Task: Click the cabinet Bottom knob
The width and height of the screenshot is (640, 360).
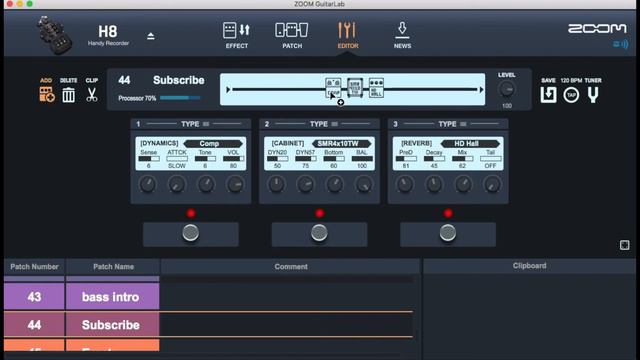Action: [334, 184]
